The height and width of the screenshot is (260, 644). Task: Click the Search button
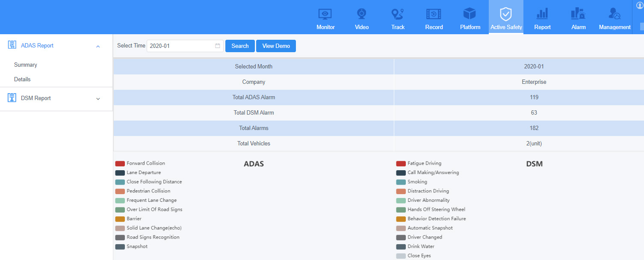[x=240, y=46]
